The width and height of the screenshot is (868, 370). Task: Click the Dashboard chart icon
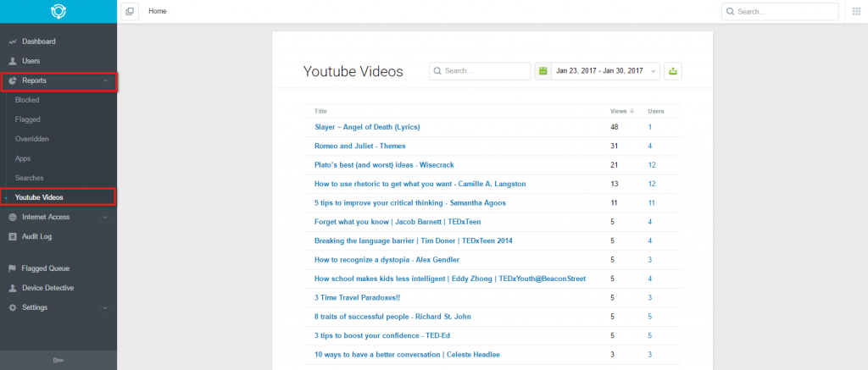[13, 42]
